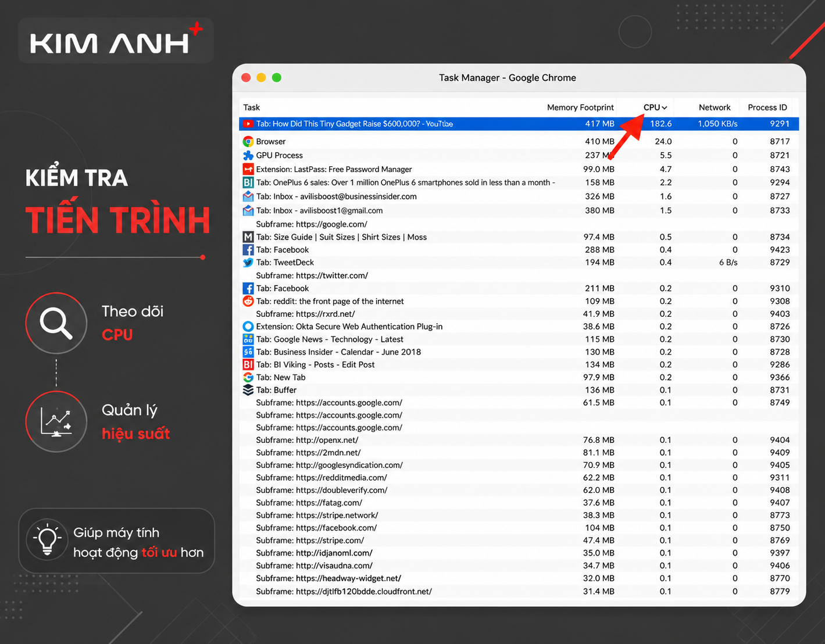The image size is (825, 644).
Task: Select the Browser process row
Action: click(519, 141)
